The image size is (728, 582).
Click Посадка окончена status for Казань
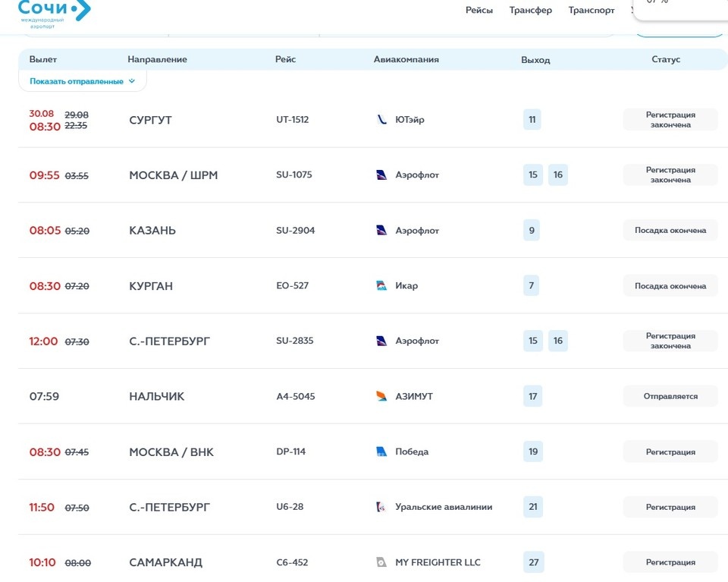670,231
